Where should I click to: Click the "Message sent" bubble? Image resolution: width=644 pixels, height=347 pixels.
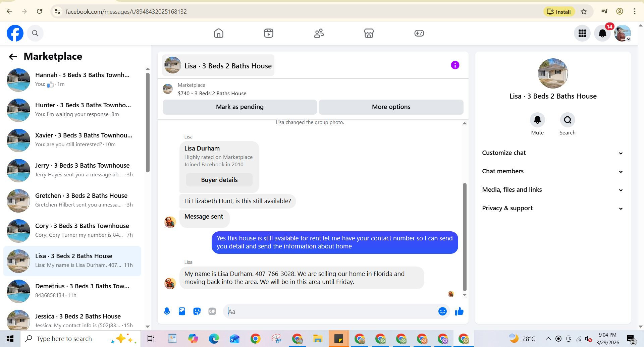(x=204, y=218)
